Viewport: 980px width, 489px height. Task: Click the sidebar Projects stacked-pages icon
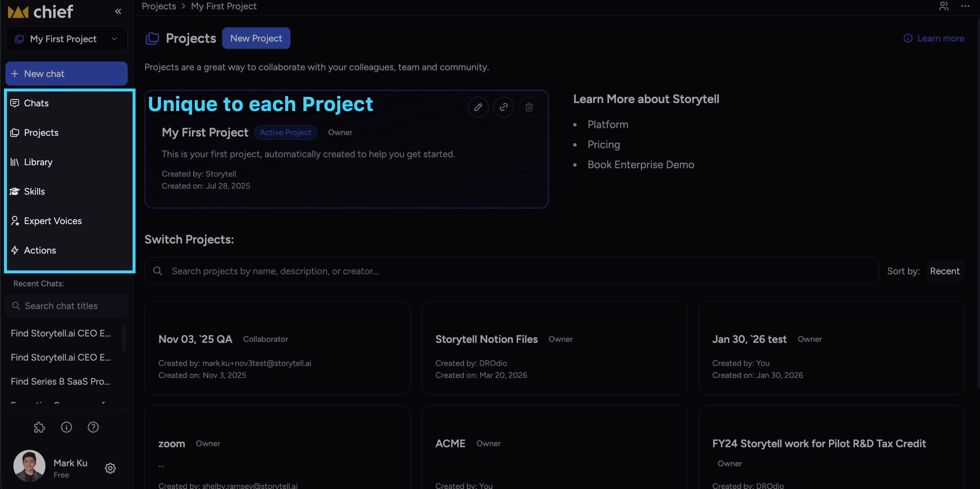click(x=15, y=132)
